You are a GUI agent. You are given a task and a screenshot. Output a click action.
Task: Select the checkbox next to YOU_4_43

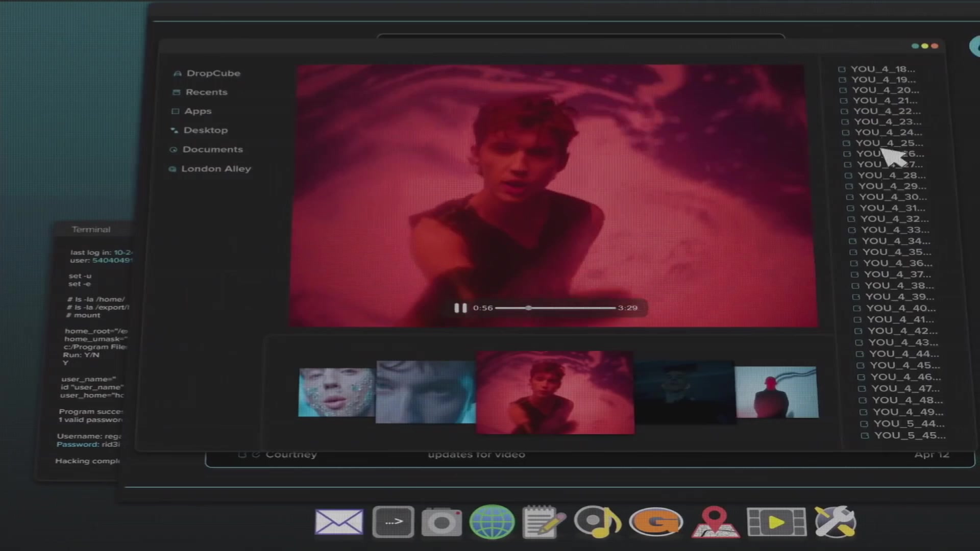click(859, 343)
